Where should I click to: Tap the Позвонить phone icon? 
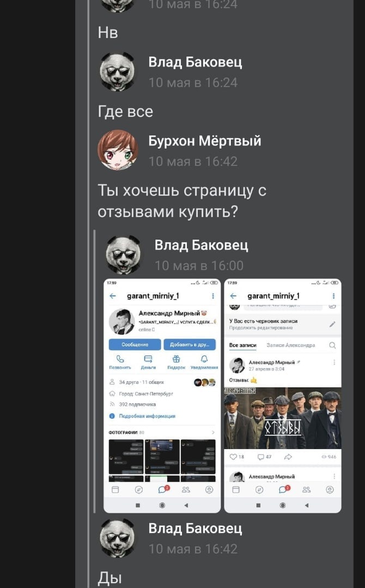point(120,359)
